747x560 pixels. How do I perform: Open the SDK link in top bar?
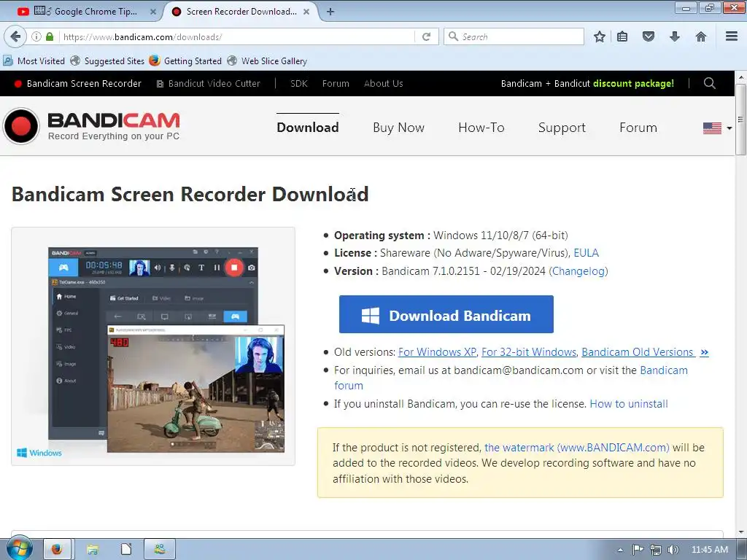point(298,83)
